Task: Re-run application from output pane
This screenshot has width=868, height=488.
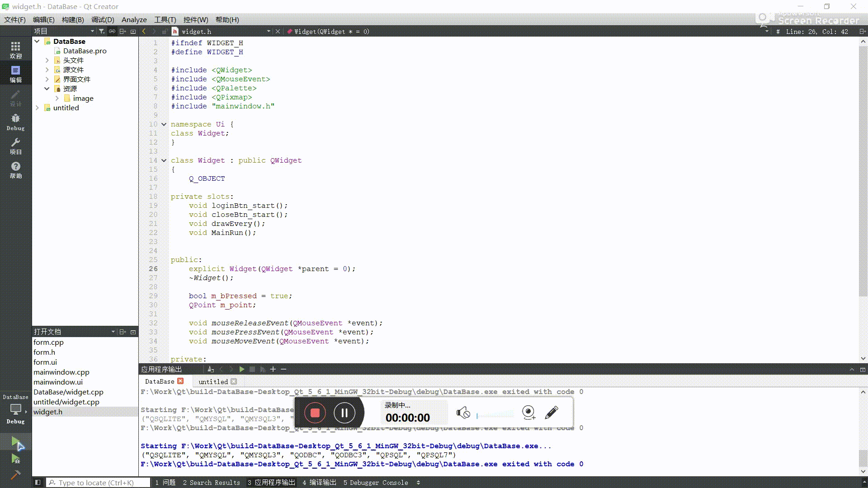Action: (x=242, y=369)
